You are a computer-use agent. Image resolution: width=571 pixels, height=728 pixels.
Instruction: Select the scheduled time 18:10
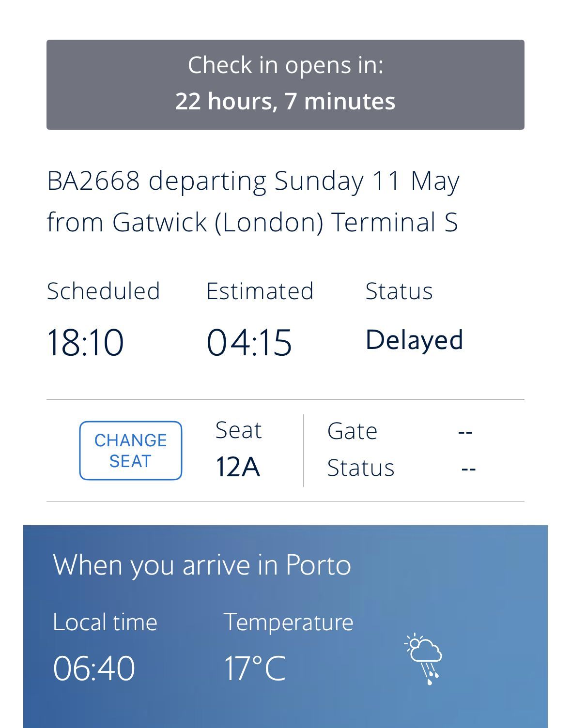point(85,342)
